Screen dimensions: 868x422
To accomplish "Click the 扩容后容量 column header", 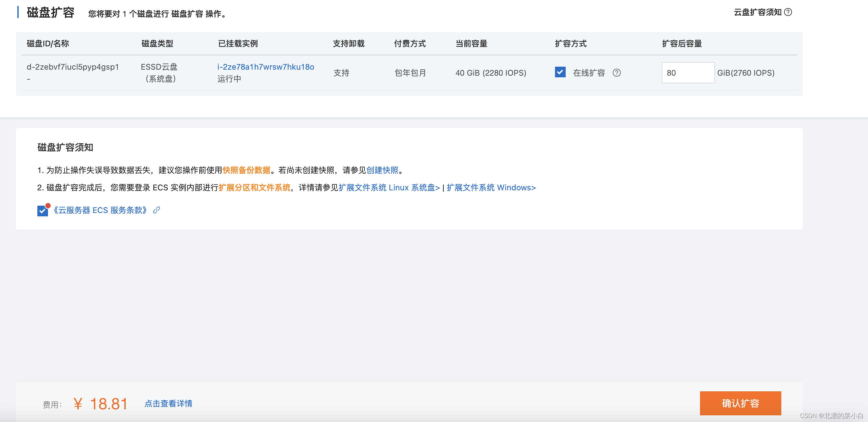I will coord(682,43).
